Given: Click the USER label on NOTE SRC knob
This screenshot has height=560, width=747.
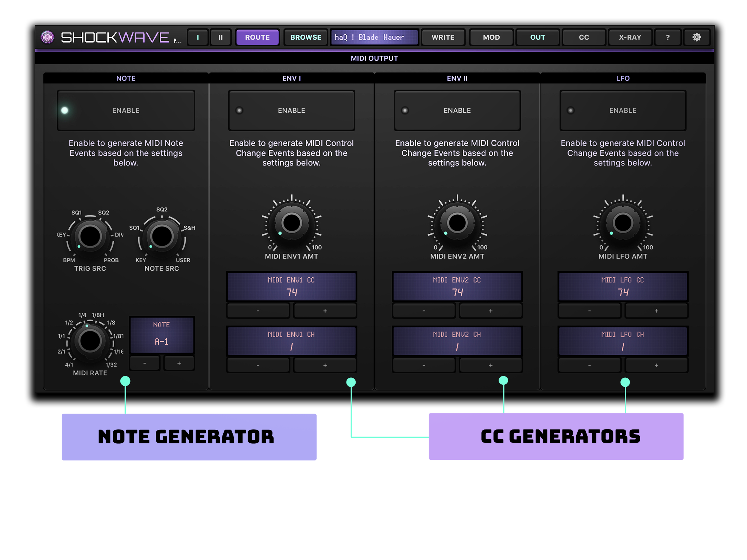Looking at the screenshot, I should (183, 260).
